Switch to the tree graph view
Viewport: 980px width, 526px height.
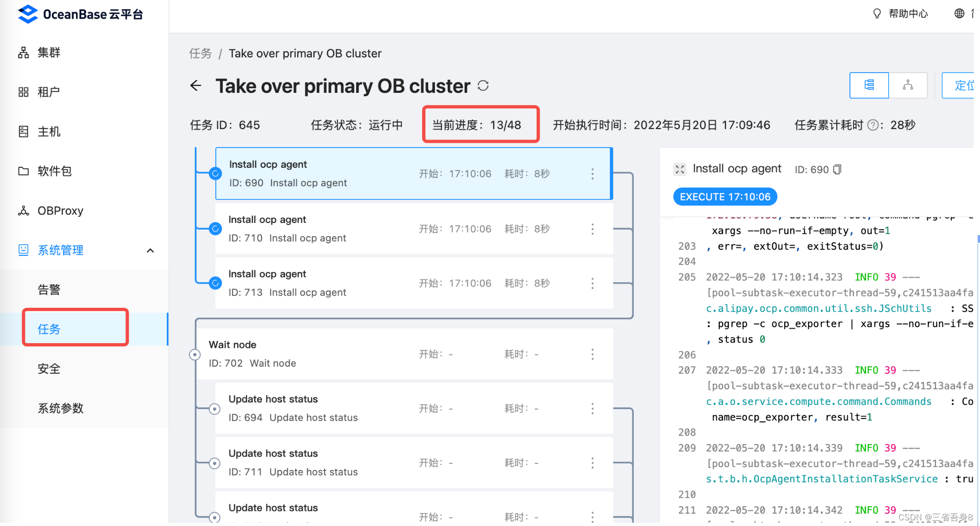click(908, 85)
